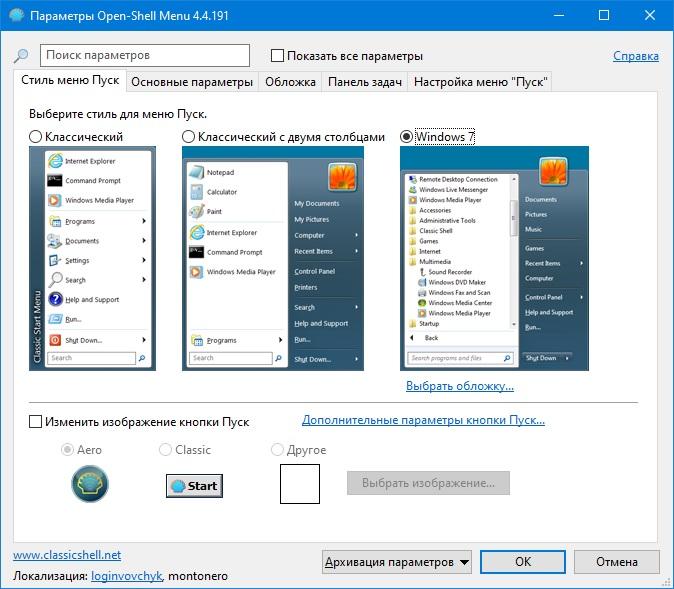Open the Основные параметры tab

coord(192,82)
